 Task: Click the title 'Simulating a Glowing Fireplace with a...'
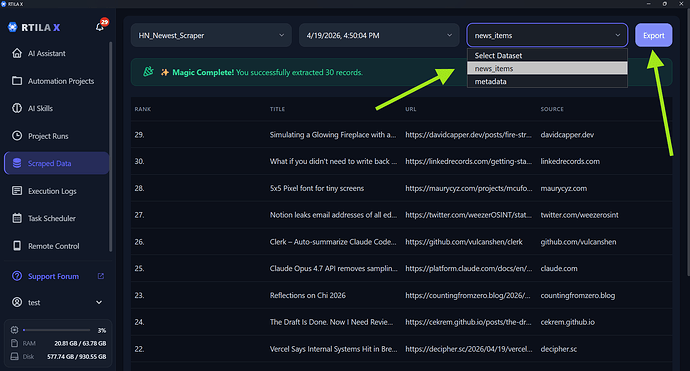[x=333, y=135]
